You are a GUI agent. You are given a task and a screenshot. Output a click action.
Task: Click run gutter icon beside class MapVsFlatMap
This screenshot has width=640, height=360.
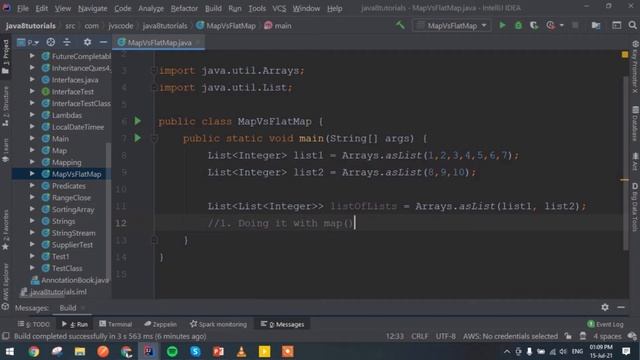click(x=138, y=121)
